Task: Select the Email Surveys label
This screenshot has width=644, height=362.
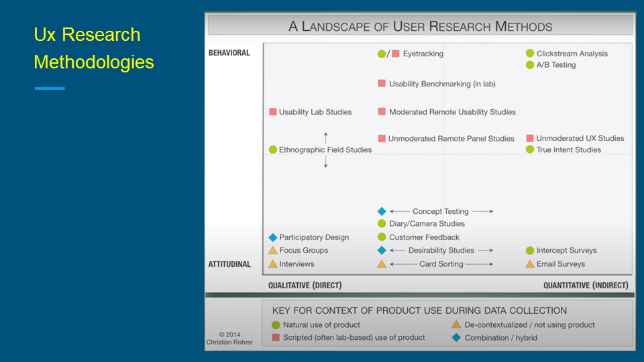Action: 561,264
